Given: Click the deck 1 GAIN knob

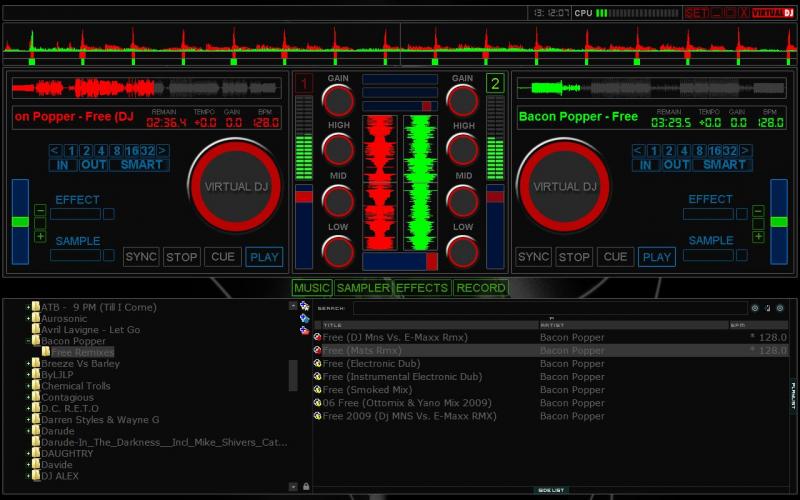Looking at the screenshot, I should [x=338, y=101].
